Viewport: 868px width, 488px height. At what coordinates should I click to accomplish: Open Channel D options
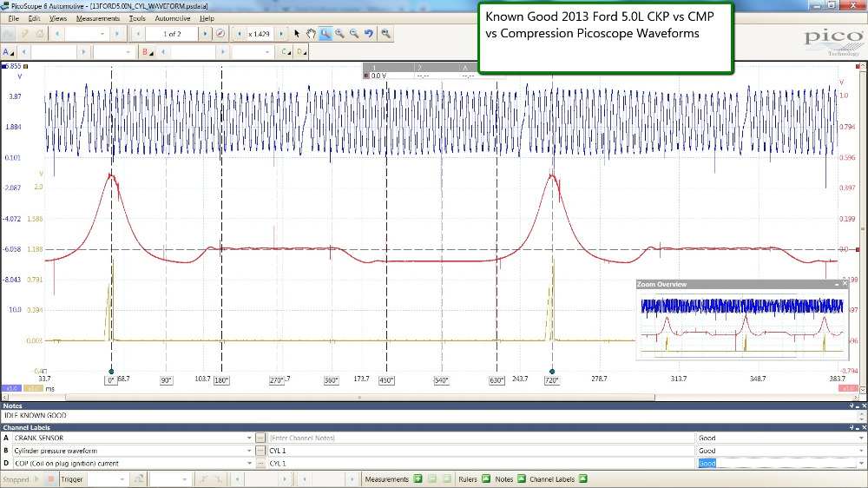pos(300,52)
